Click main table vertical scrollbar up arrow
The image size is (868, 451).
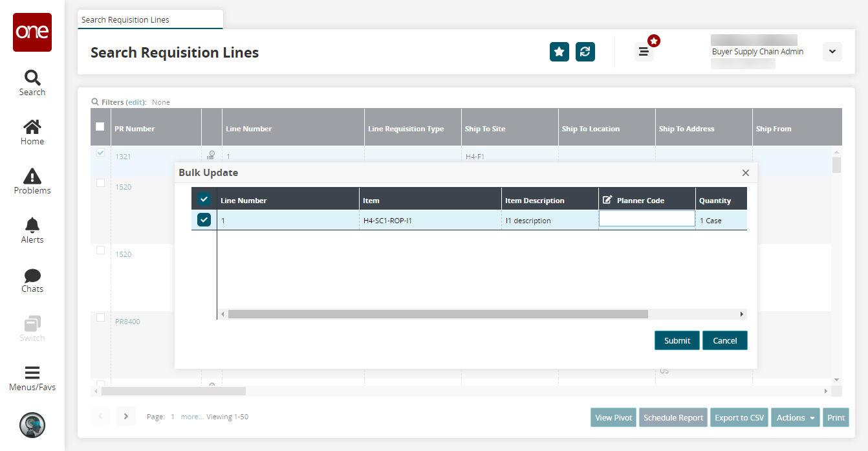coord(836,151)
